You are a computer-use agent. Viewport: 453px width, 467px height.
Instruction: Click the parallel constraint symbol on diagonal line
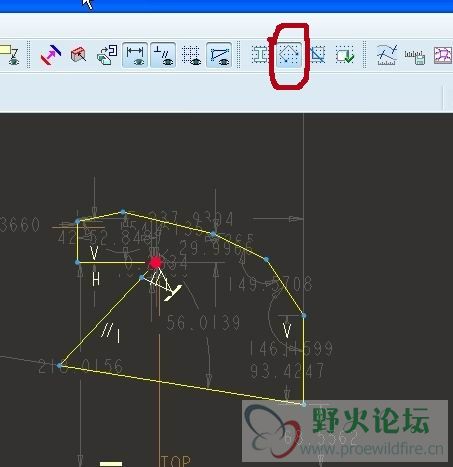[111, 333]
